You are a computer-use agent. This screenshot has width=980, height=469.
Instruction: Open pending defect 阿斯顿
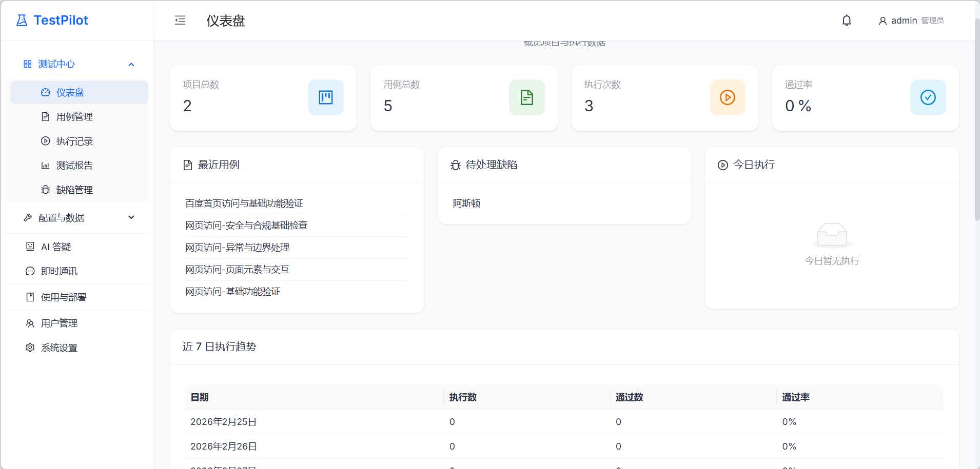pyautogui.click(x=466, y=203)
